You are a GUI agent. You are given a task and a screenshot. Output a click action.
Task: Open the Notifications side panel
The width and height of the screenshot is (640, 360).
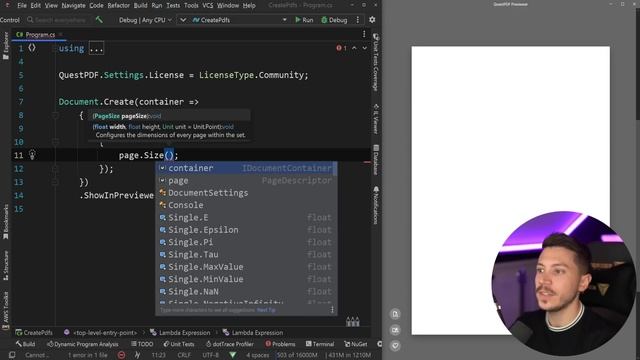[x=376, y=205]
